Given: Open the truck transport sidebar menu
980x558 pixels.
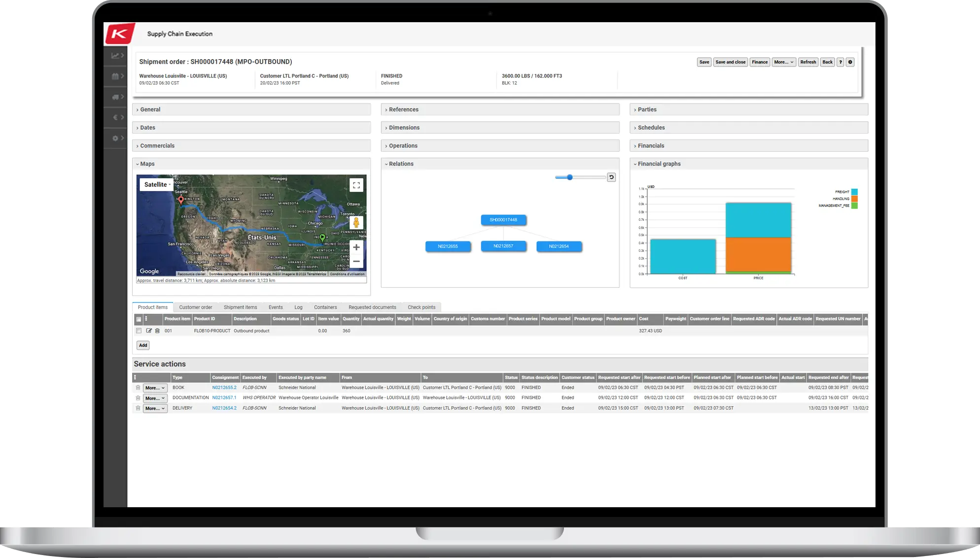Looking at the screenshot, I should point(116,97).
